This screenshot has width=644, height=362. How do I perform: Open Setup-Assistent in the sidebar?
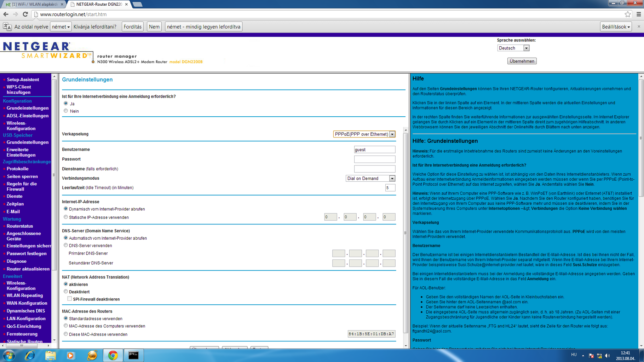[x=23, y=80]
